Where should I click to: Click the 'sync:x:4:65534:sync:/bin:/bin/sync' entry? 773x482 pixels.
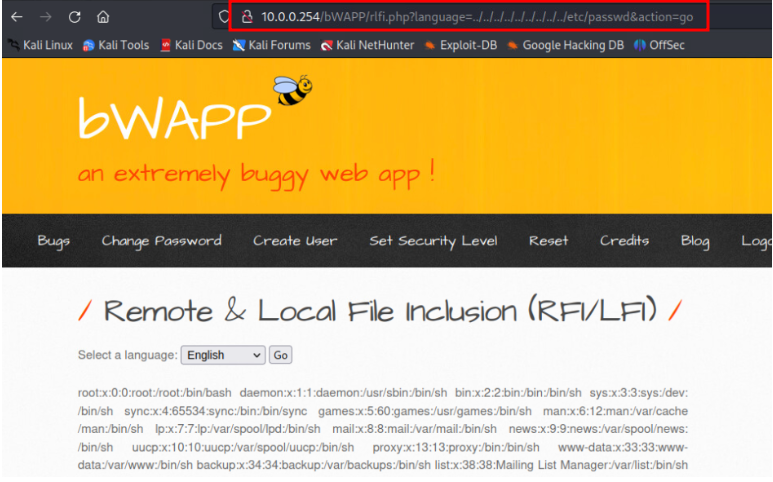click(216, 412)
